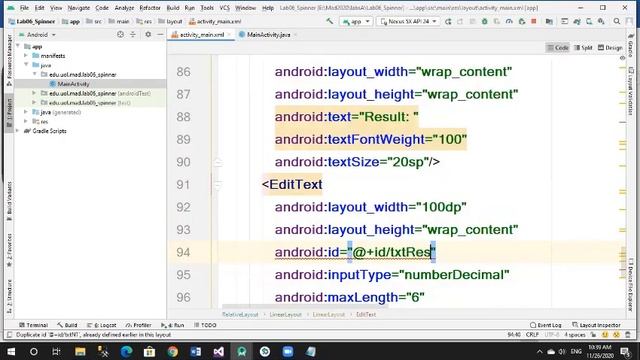This screenshot has height=360, width=640.
Task: Switch editor to Design view
Action: click(x=610, y=48)
